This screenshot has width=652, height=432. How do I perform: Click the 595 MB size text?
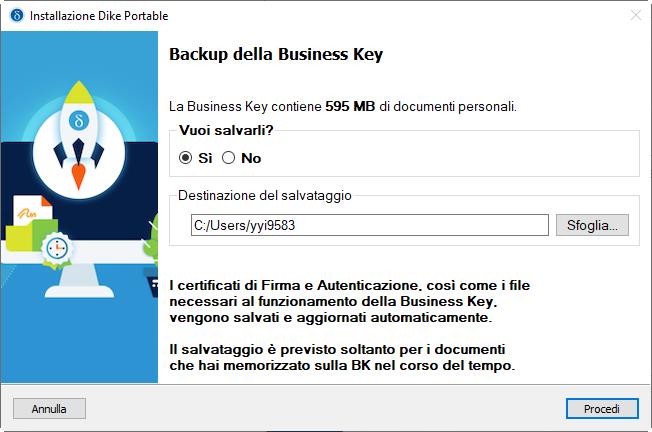point(350,105)
